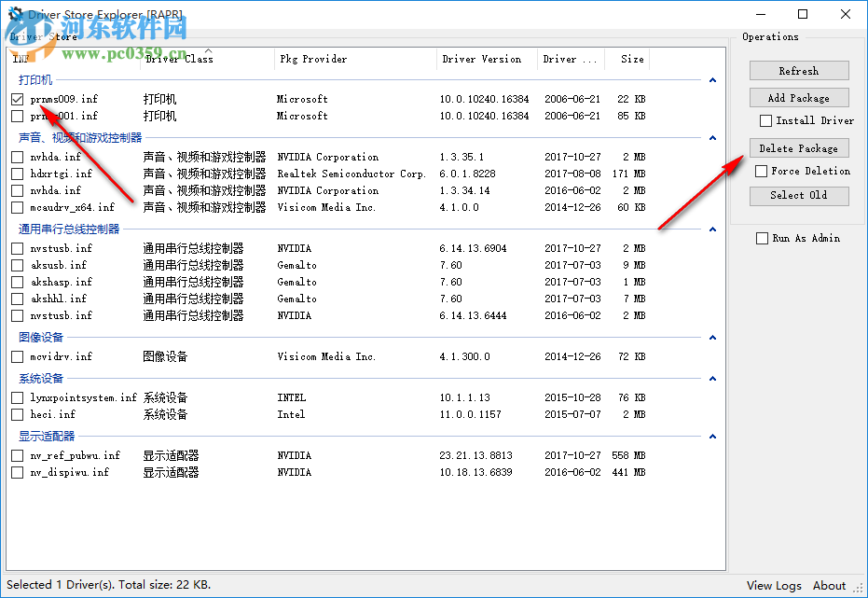Check the mcaudrv_x64.inf checkbox
The height and width of the screenshot is (598, 868).
click(17, 207)
